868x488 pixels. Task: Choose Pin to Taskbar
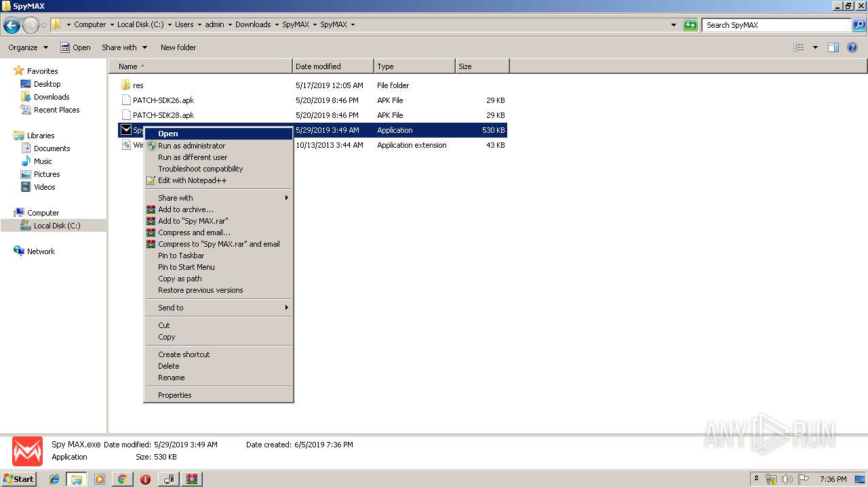[218, 256]
